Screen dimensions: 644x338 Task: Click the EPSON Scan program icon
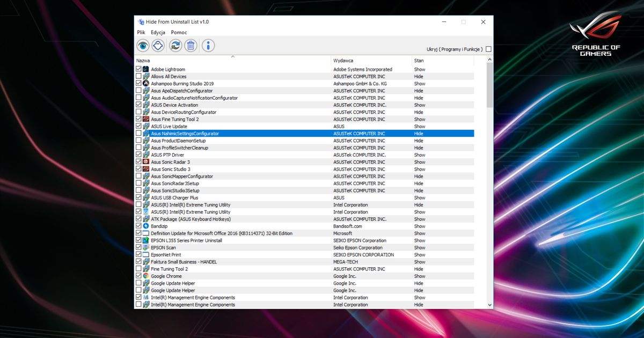pyautogui.click(x=146, y=247)
